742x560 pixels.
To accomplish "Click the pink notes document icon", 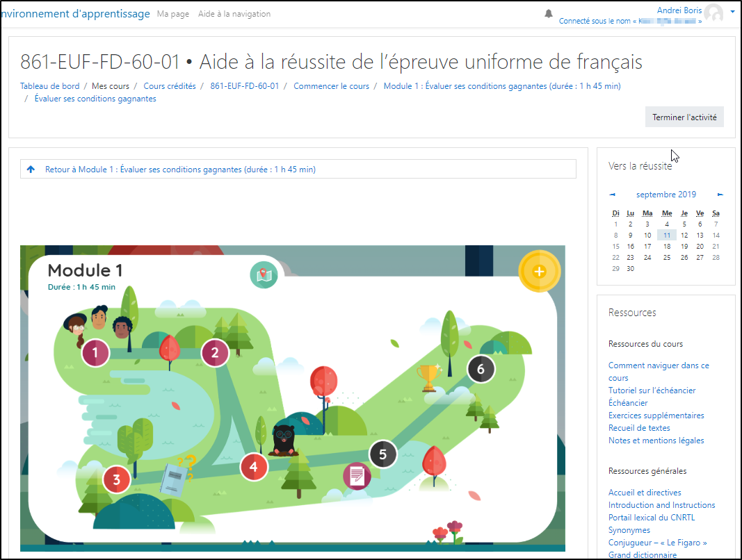I will 357,477.
